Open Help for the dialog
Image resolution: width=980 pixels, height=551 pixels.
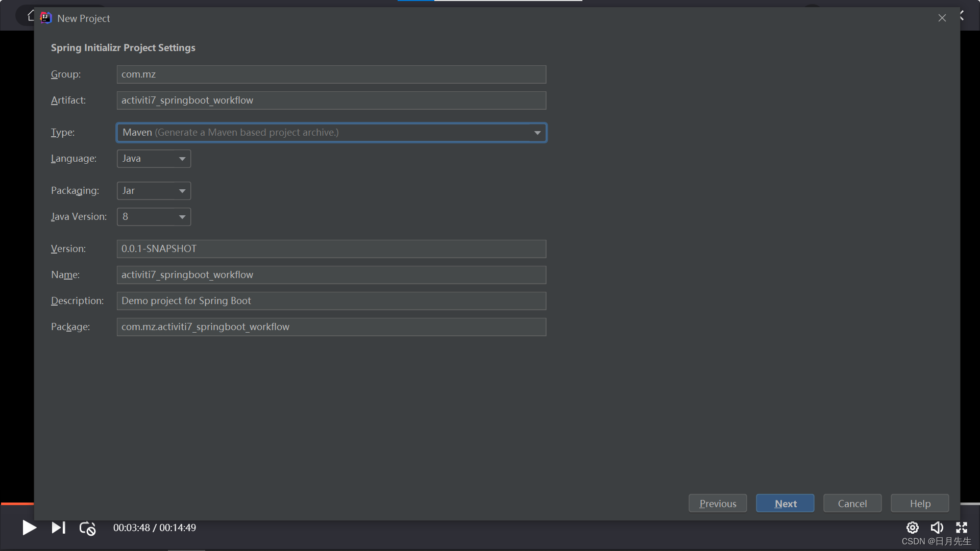(x=920, y=504)
